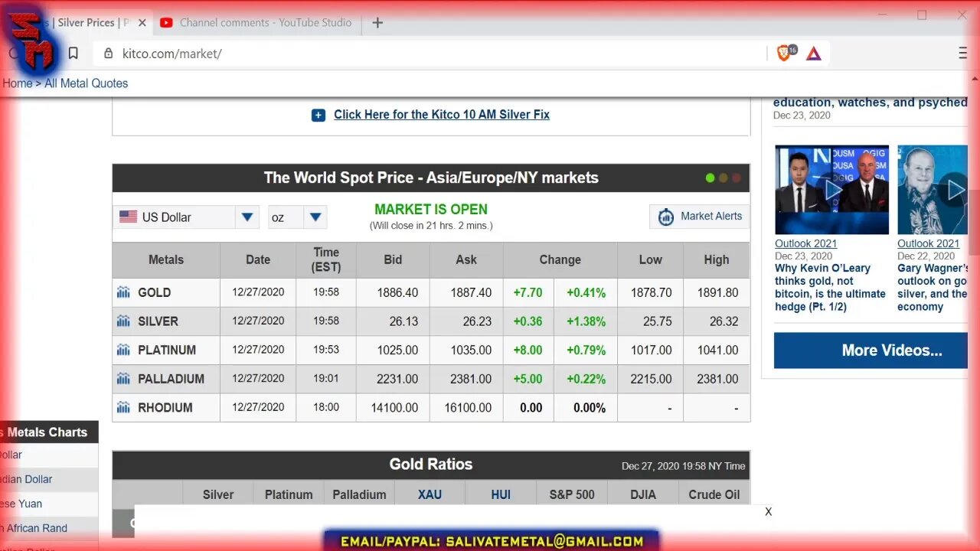Click the PLATINUM metal name
980x551 pixels.
167,350
